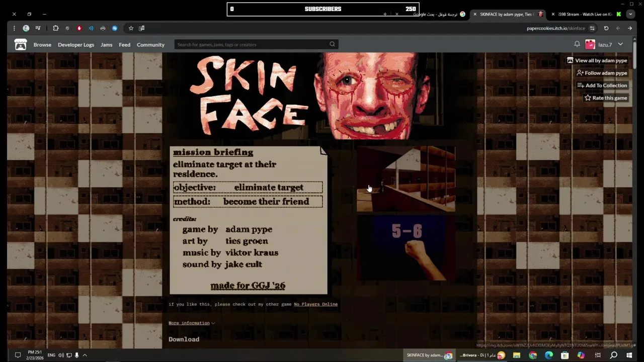Click the red shield extension icon
The image size is (644, 362).
tap(79, 28)
